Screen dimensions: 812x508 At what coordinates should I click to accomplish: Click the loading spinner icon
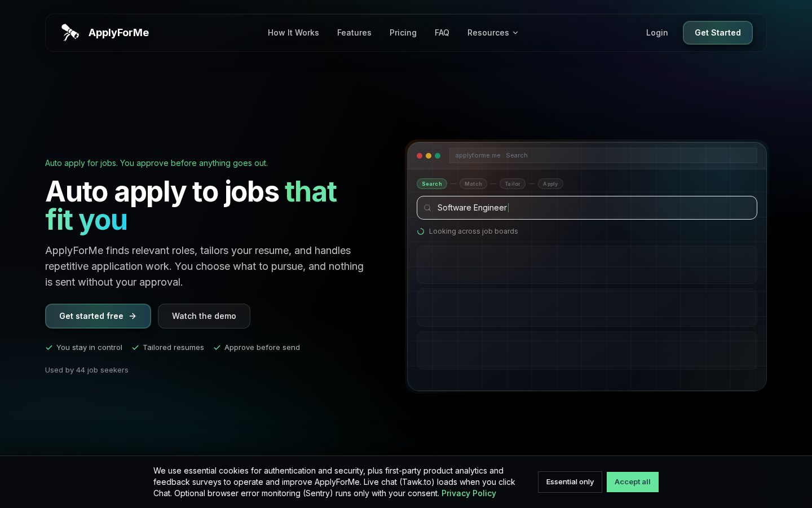pos(421,231)
